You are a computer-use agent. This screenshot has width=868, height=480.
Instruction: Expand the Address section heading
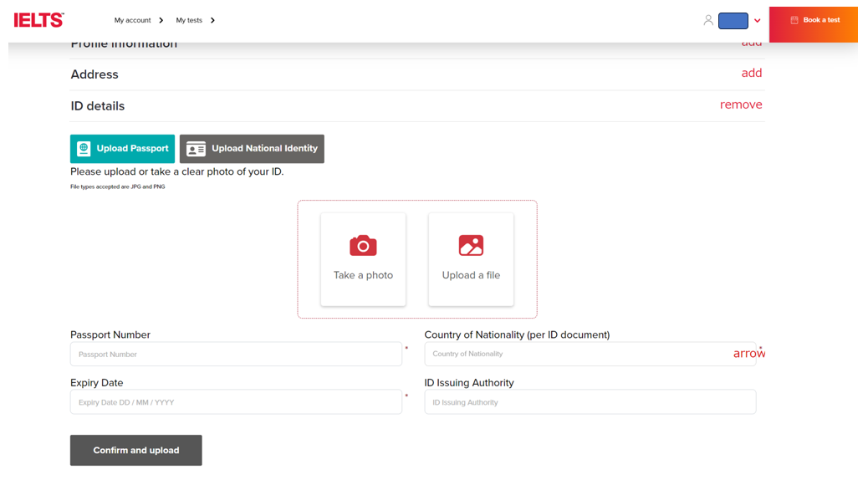(94, 74)
